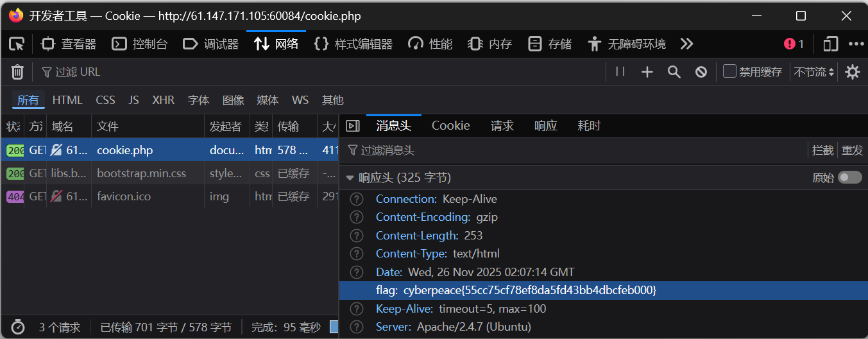Collapse the request details pane toggle
The width and height of the screenshot is (868, 339).
pyautogui.click(x=353, y=126)
